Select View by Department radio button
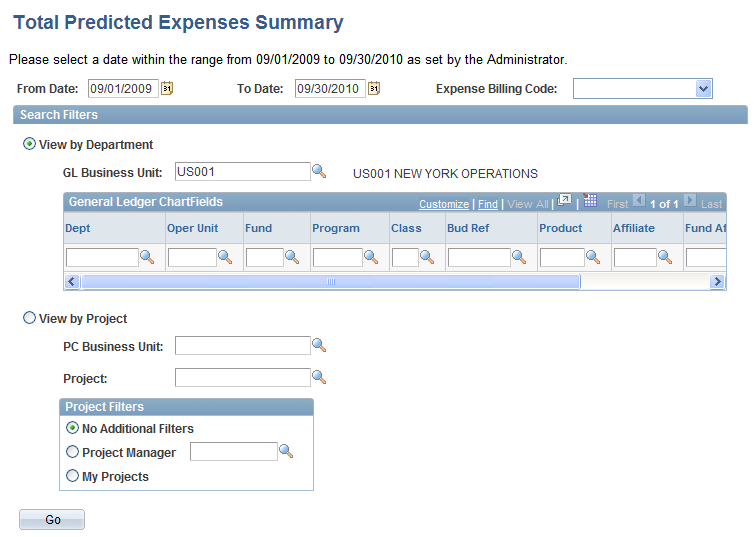This screenshot has height=537, width=756. pos(29,144)
